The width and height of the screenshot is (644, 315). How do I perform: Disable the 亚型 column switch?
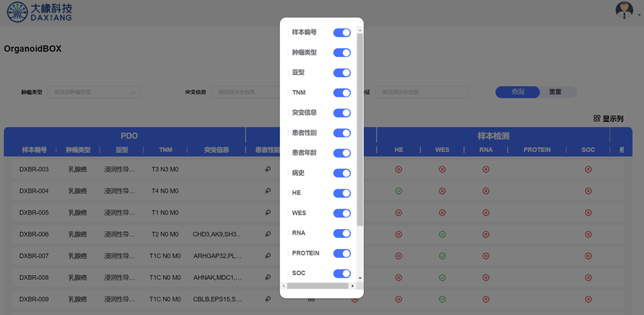point(342,73)
